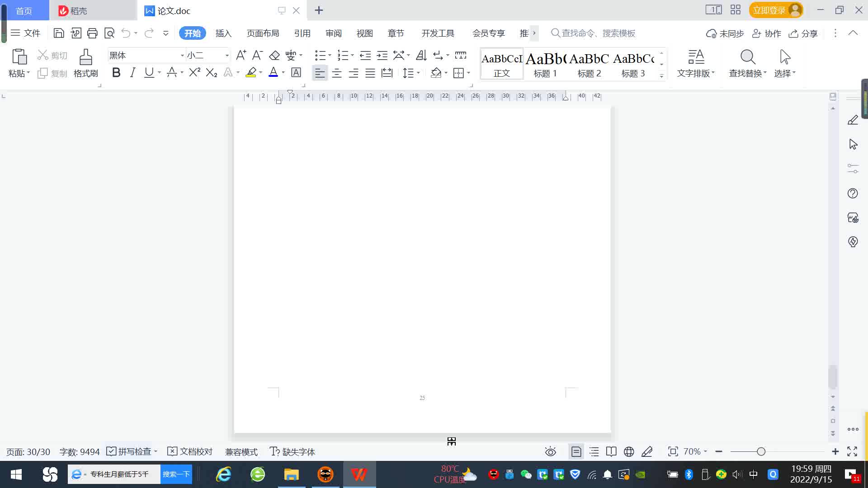Switch to 页面布局 tab
This screenshot has height=488, width=868.
pyautogui.click(x=263, y=33)
